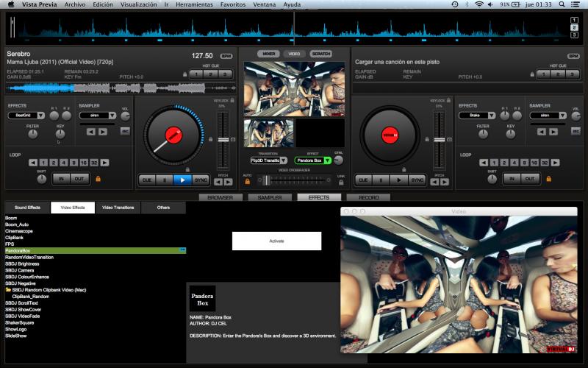The image size is (588, 368).
Task: Sync the left deck
Action: click(x=201, y=180)
